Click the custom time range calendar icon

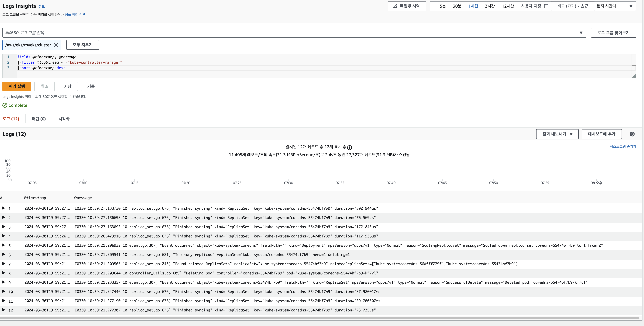coord(546,6)
